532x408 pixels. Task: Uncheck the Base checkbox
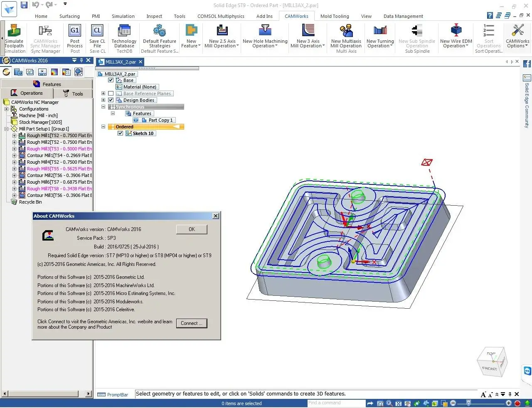tap(111, 80)
